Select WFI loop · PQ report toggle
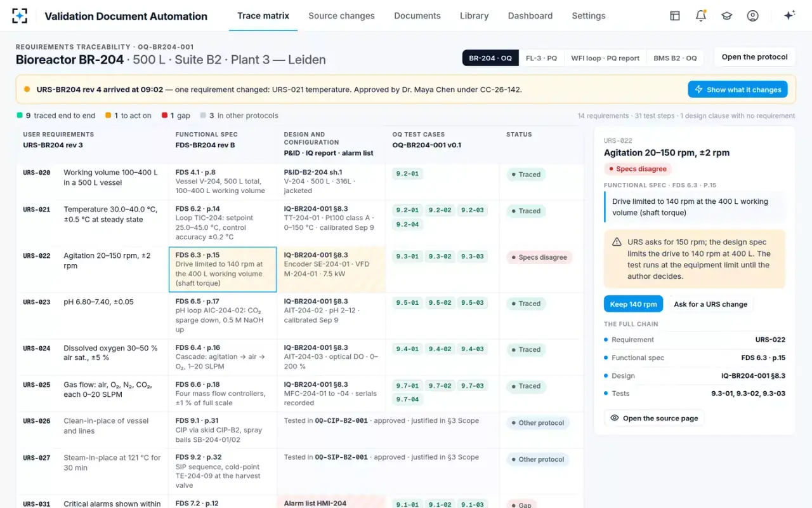Image resolution: width=812 pixels, height=508 pixels. (605, 58)
